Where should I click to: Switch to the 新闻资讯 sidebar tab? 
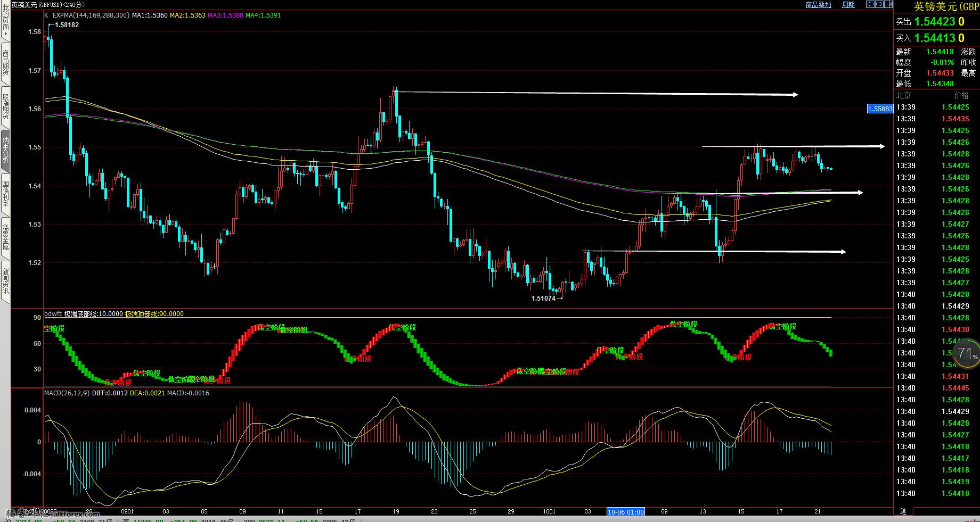point(5,281)
